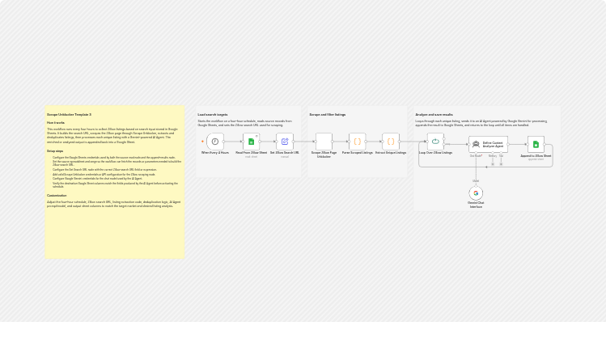Click the yellow note's template title line

(x=70, y=114)
